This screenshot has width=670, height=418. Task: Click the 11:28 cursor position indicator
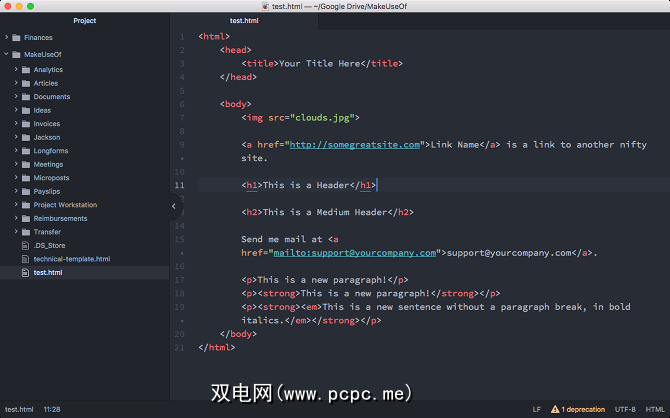(x=52, y=410)
